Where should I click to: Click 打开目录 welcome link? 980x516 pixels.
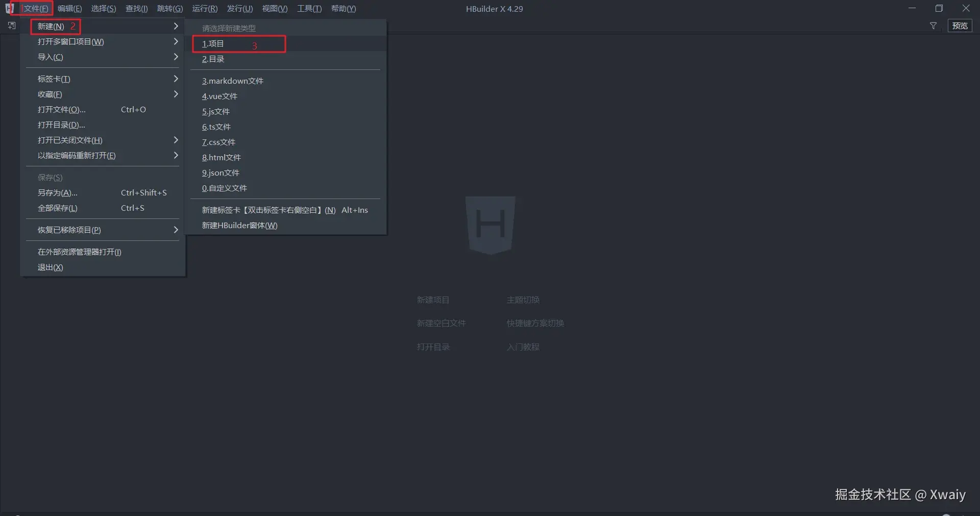pos(433,347)
